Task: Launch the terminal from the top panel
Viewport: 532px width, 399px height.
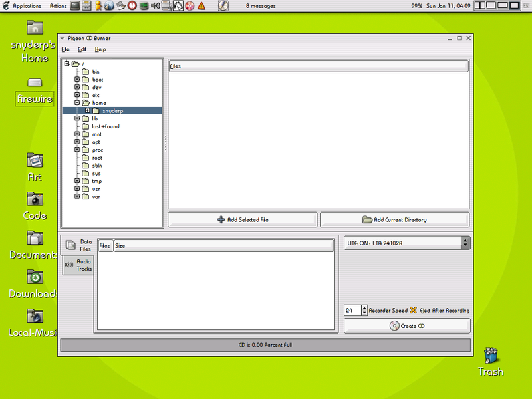Action: coord(75,6)
